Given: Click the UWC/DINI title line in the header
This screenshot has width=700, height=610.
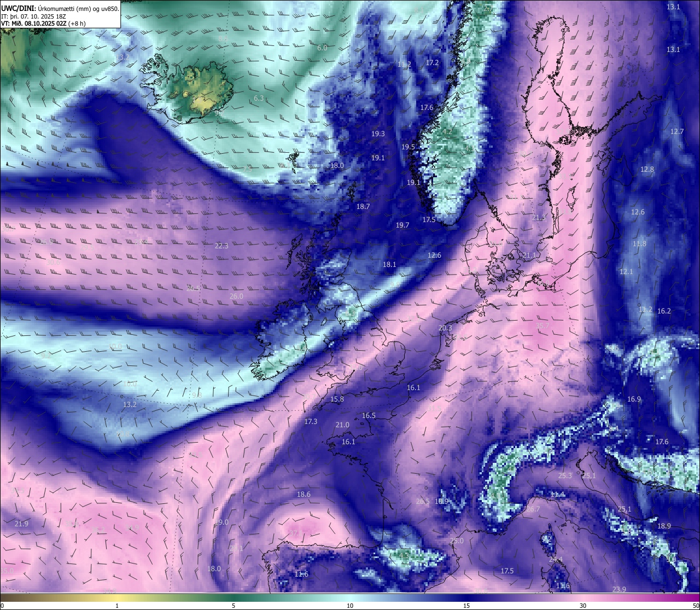Looking at the screenshot, I should point(60,8).
